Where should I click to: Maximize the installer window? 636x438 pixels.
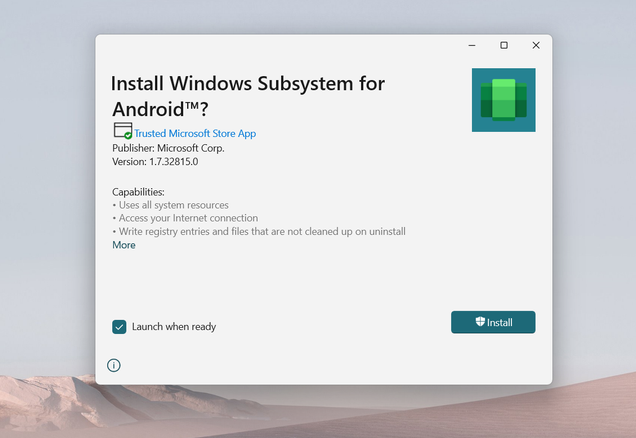pyautogui.click(x=504, y=45)
